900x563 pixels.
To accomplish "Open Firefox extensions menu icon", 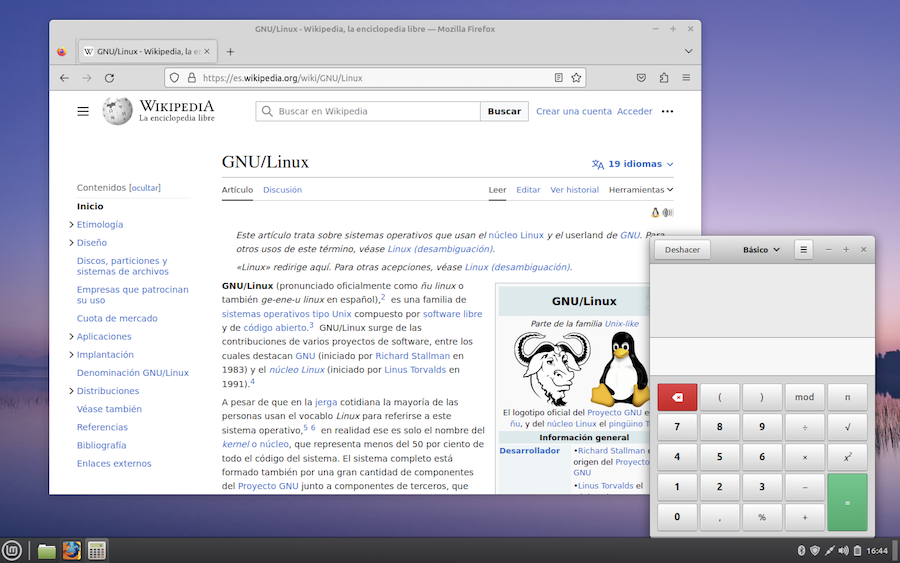I will pos(663,78).
